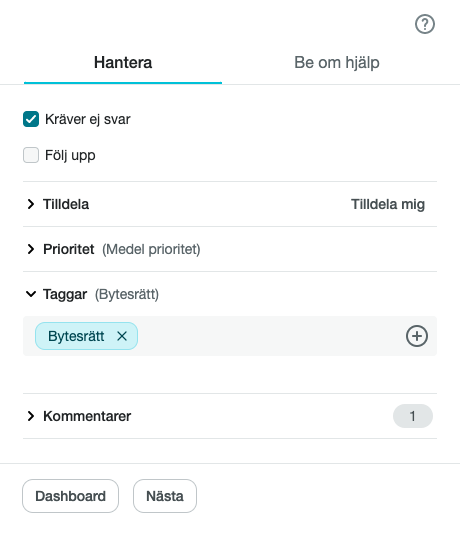The width and height of the screenshot is (460, 558).
Task: Click the chevron arrow beside Kommentarer
Action: [x=31, y=416]
